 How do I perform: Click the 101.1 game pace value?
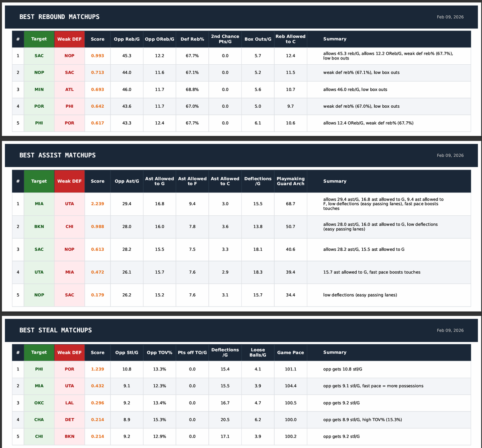click(x=290, y=369)
